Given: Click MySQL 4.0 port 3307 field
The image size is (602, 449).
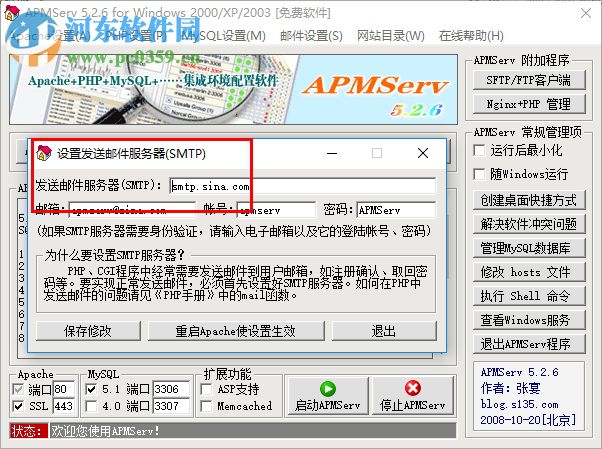Looking at the screenshot, I should tap(171, 406).
